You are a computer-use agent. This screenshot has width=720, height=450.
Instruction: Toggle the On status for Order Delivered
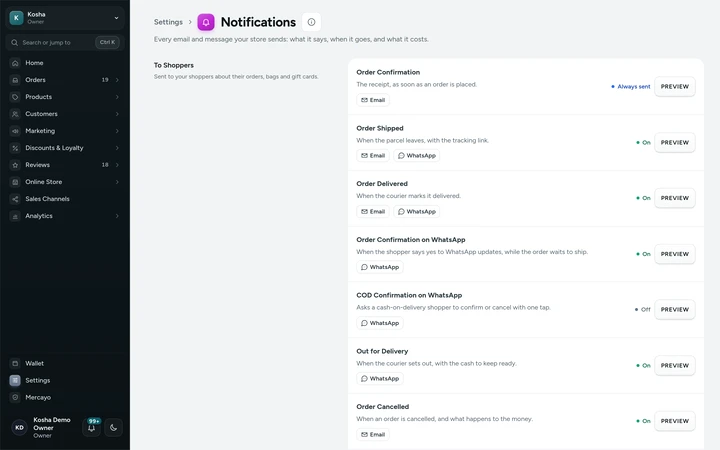(643, 198)
